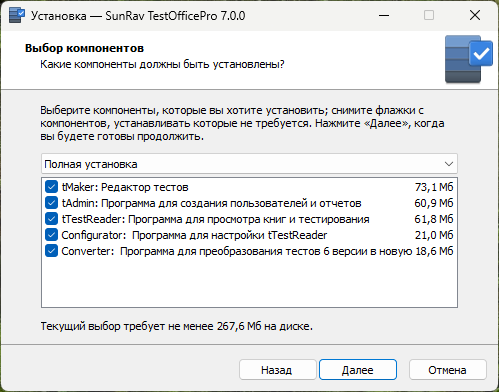
Task: Click the Полная установка combo box text
Action: 91,164
